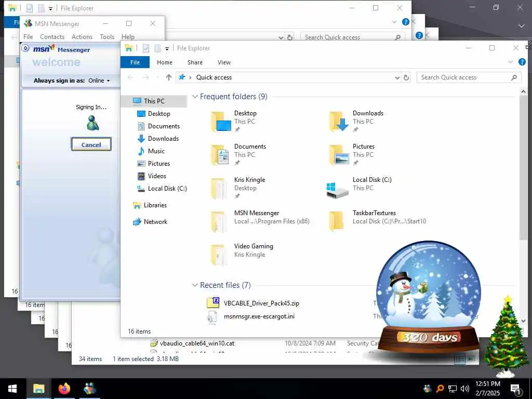Select the Kris Kringle folder icon

pos(219,188)
